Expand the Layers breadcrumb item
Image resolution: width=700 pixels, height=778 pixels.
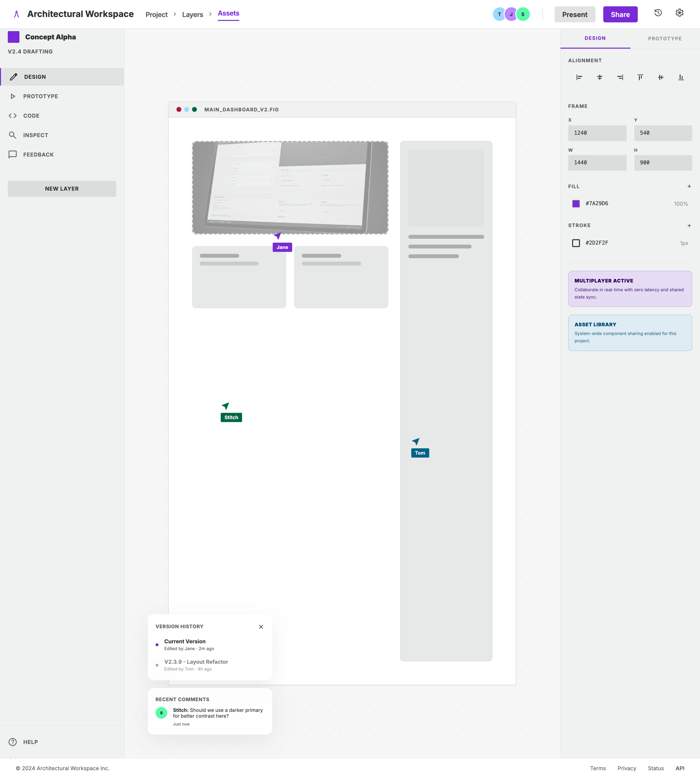coord(192,14)
